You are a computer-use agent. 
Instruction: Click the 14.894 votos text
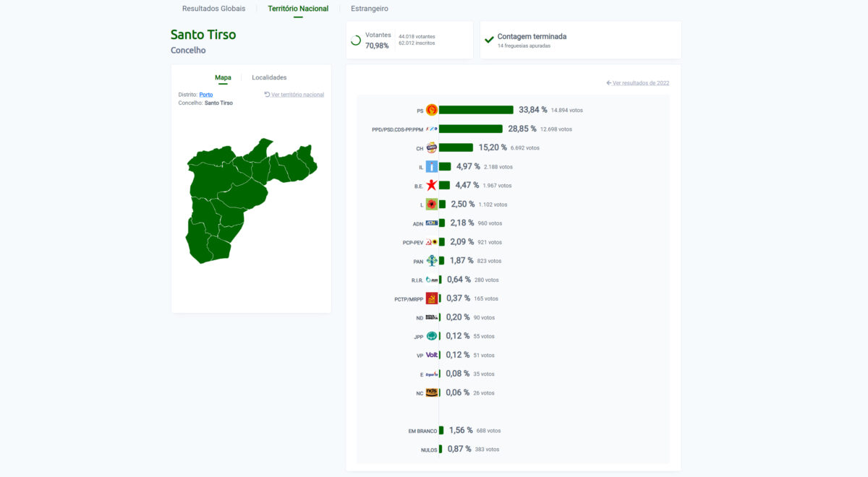pos(567,111)
